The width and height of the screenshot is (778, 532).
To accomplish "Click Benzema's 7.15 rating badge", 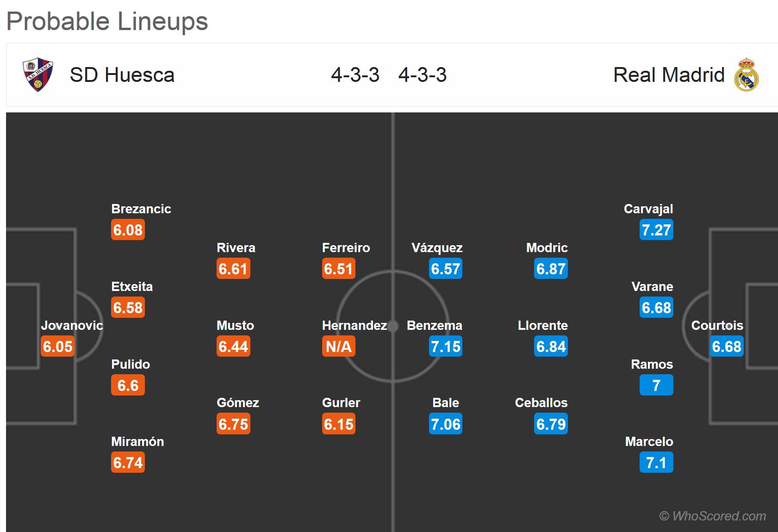I will 445,346.
